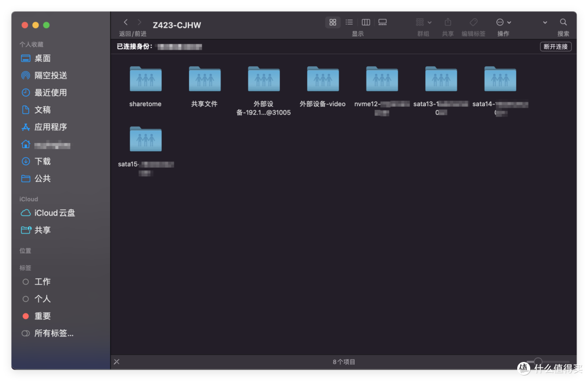
Task: Click the 编辑标签 tag editing icon
Action: click(473, 23)
